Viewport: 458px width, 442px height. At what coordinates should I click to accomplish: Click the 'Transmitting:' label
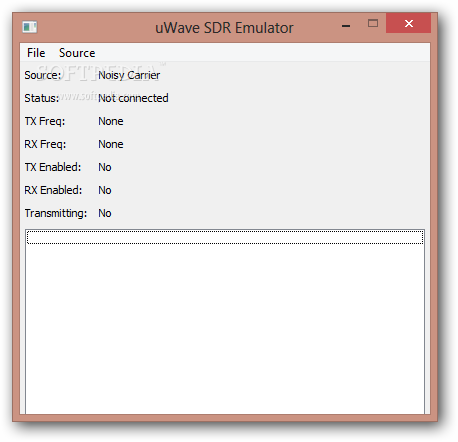click(56, 213)
